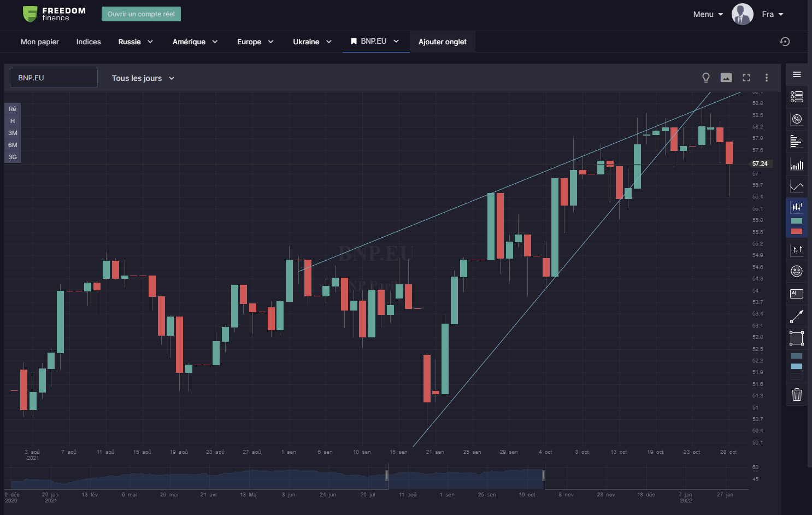Viewport: 812px width, 515px height.
Task: Switch to the 'Mon papier' tab
Action: [x=39, y=41]
